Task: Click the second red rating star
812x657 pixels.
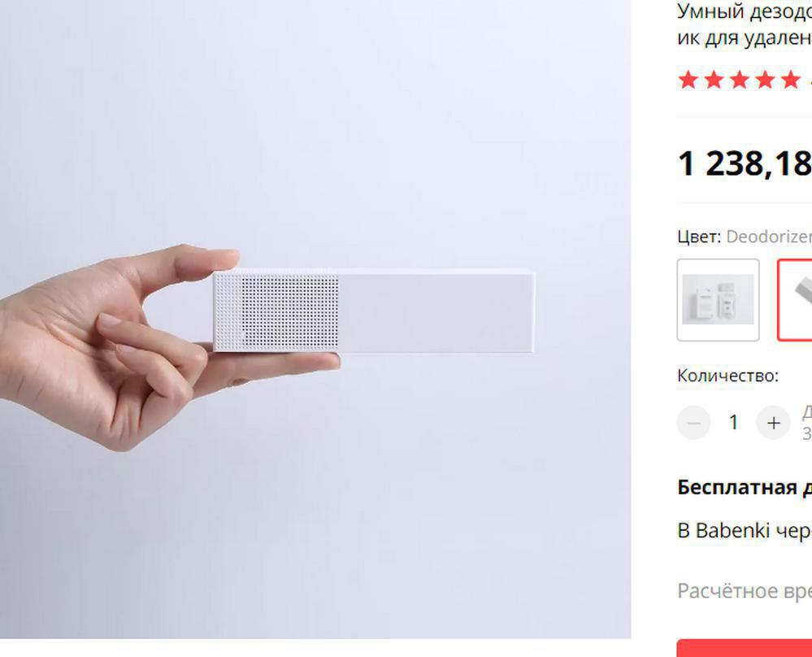Action: 714,80
